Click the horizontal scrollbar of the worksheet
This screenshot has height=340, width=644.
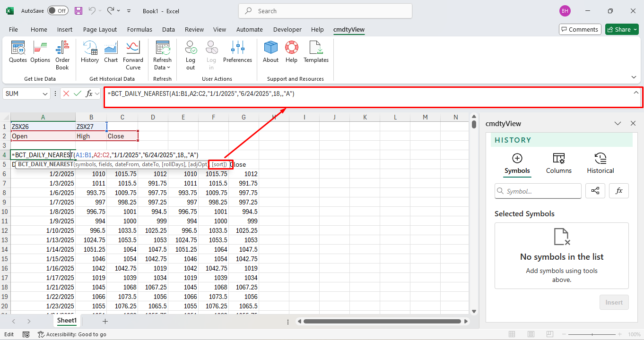(x=382, y=321)
